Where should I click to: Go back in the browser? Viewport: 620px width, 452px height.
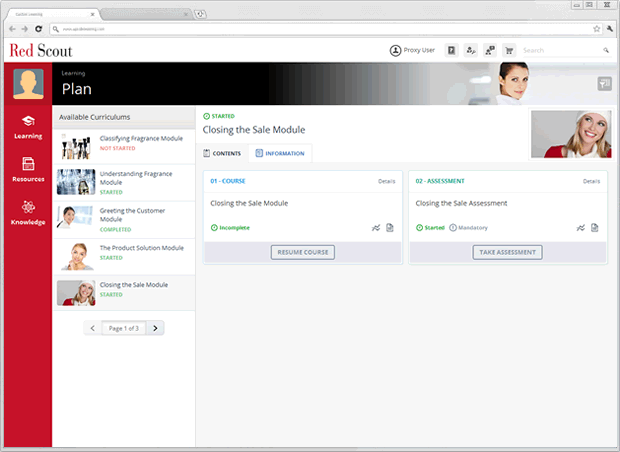click(12, 29)
